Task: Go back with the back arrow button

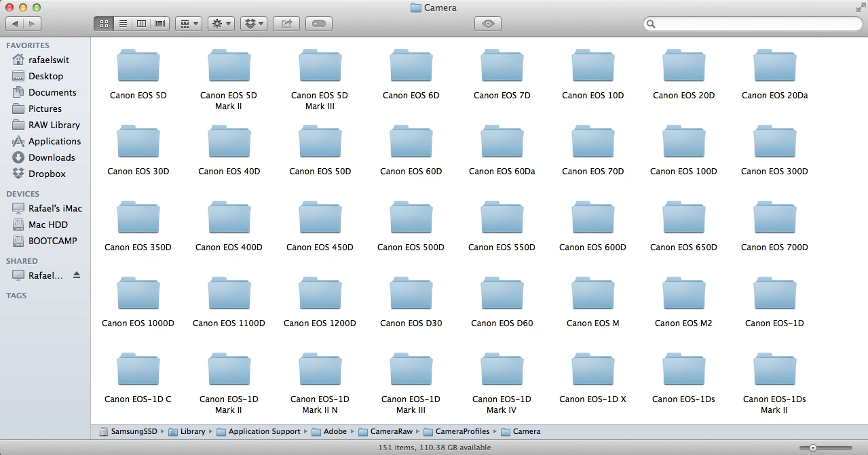Action: tap(15, 24)
